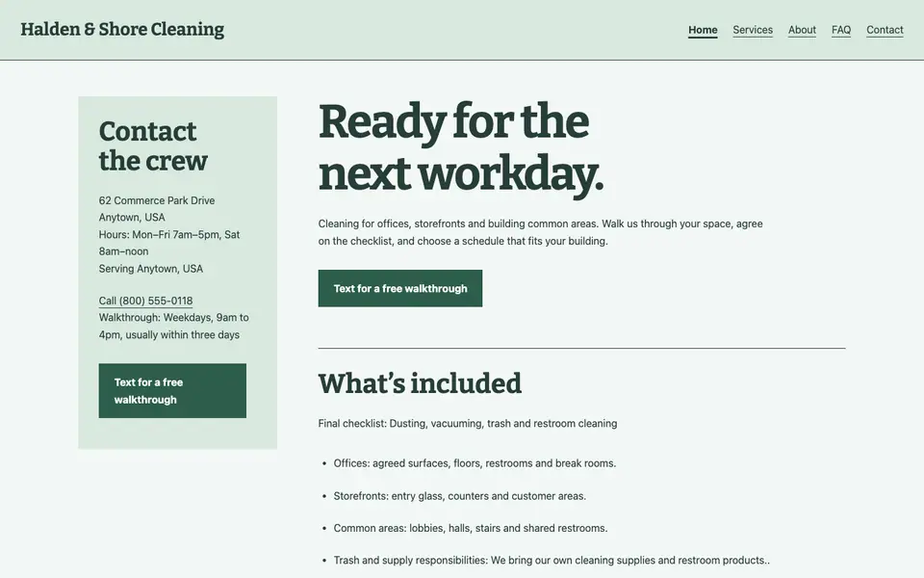Click the "Contact the crew" heading

153,145
